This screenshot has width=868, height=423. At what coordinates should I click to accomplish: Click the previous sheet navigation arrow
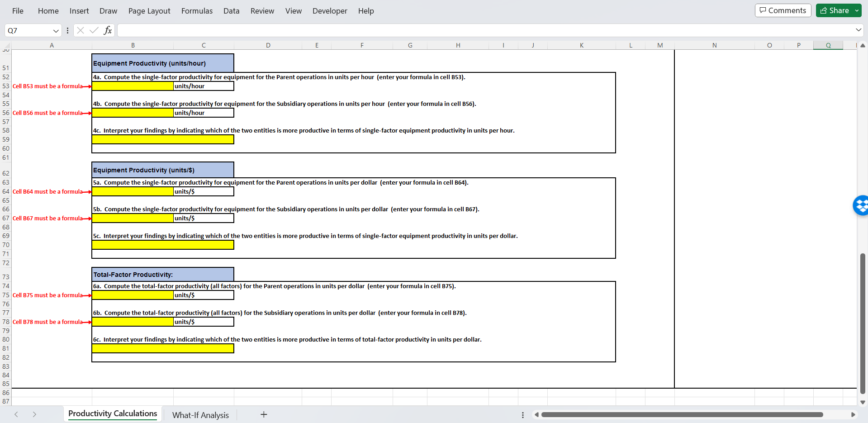[x=16, y=414]
